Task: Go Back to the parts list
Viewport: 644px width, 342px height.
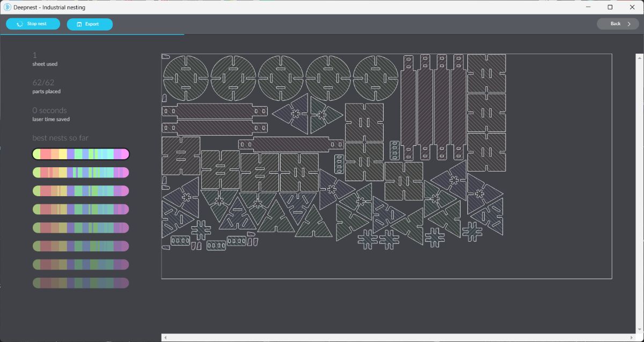Action: pyautogui.click(x=614, y=24)
